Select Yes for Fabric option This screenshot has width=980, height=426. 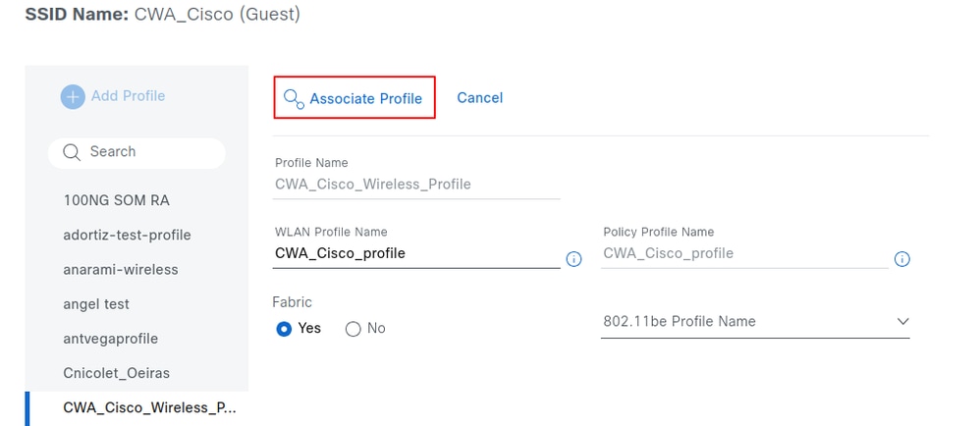284,329
